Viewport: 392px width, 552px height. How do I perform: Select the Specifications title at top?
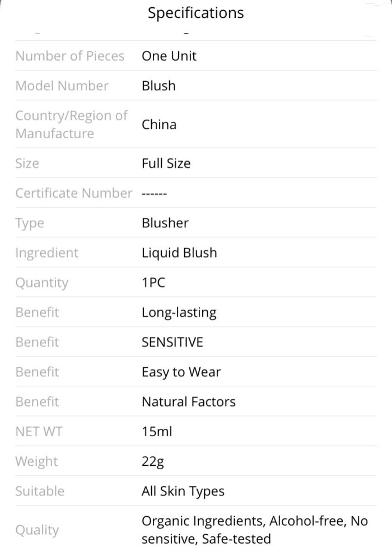click(195, 13)
